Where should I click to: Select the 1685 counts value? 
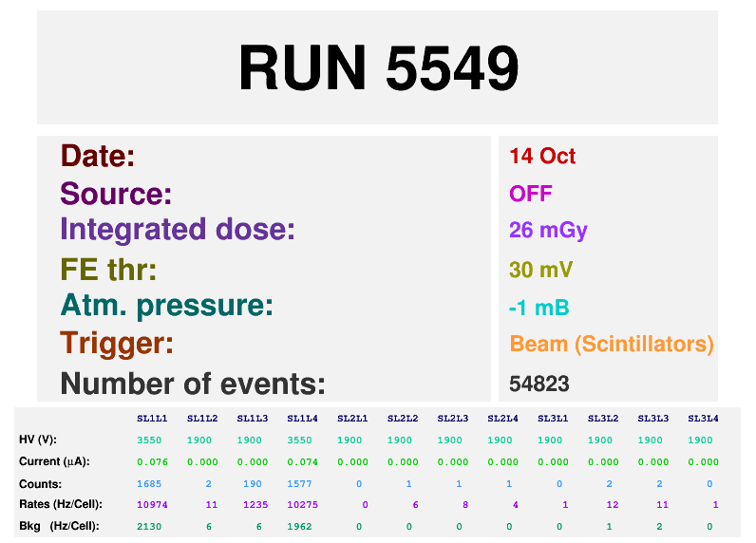149,483
